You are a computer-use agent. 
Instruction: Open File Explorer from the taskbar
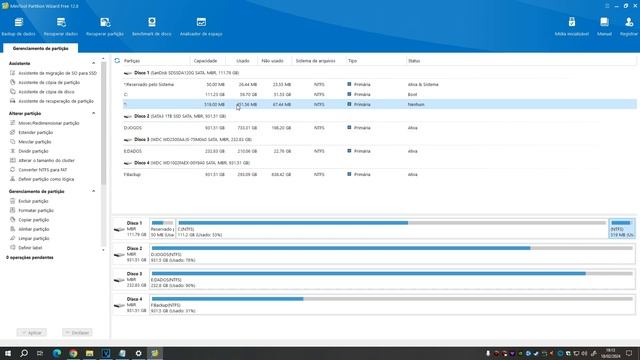tap(89, 353)
